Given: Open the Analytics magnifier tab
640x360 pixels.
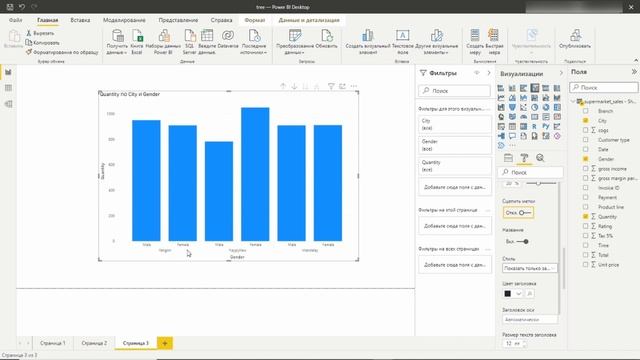Looking at the screenshot, I should 540,158.
